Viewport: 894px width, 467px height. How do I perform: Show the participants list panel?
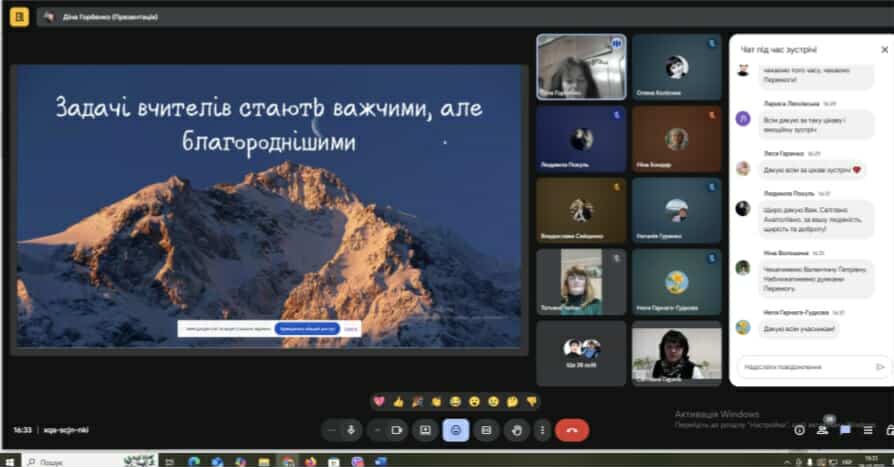click(823, 430)
